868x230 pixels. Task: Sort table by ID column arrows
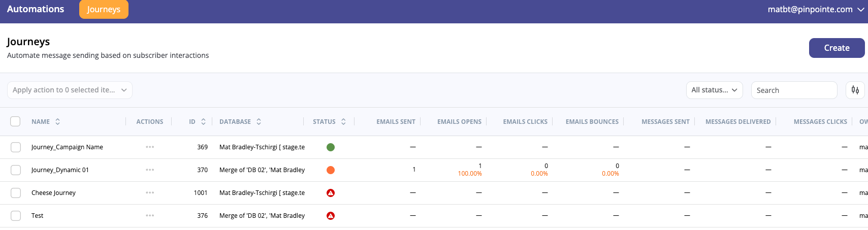tap(203, 122)
